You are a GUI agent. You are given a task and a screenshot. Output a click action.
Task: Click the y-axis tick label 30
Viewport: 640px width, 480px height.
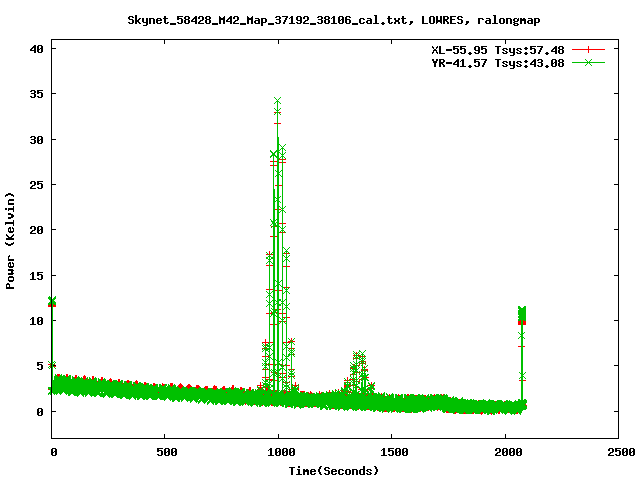click(37, 140)
